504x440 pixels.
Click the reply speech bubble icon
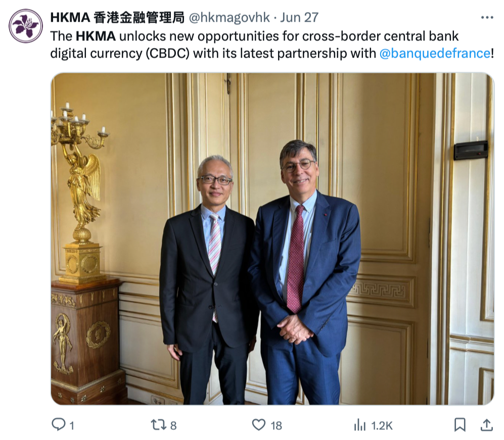click(x=59, y=424)
